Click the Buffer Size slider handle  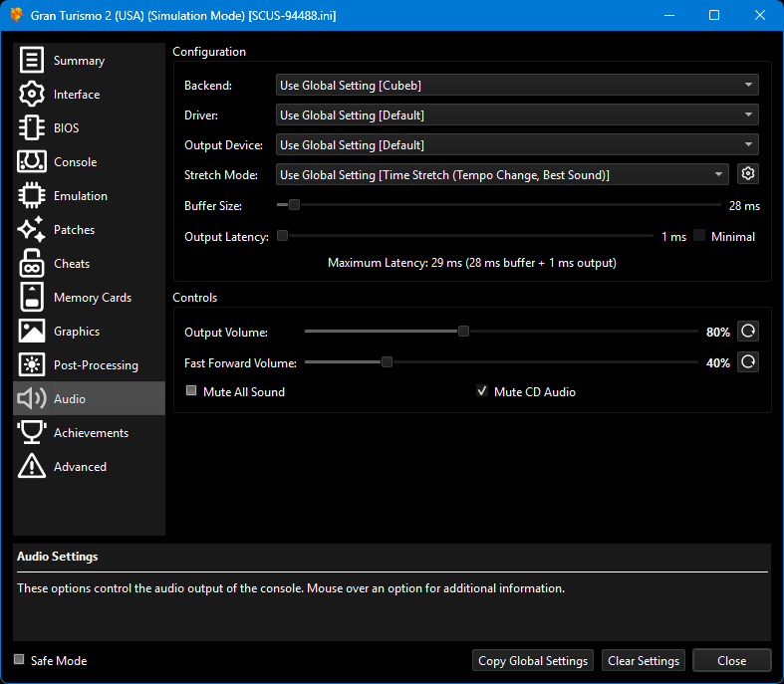[x=294, y=206]
